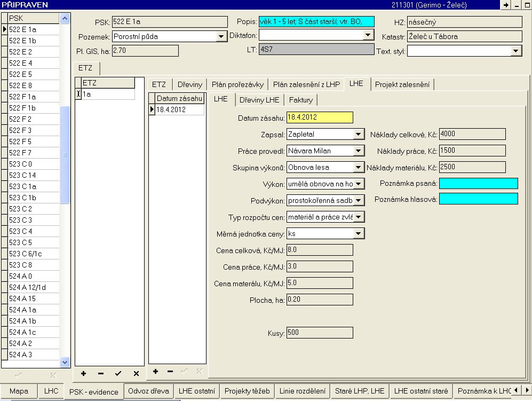The height and width of the screenshot is (401, 532).
Task: Click the PSK list scrollbar thumb
Action: click(x=65, y=155)
